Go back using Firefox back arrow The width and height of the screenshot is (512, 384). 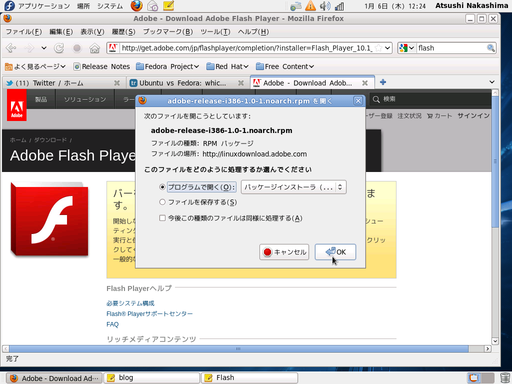(x=11, y=48)
